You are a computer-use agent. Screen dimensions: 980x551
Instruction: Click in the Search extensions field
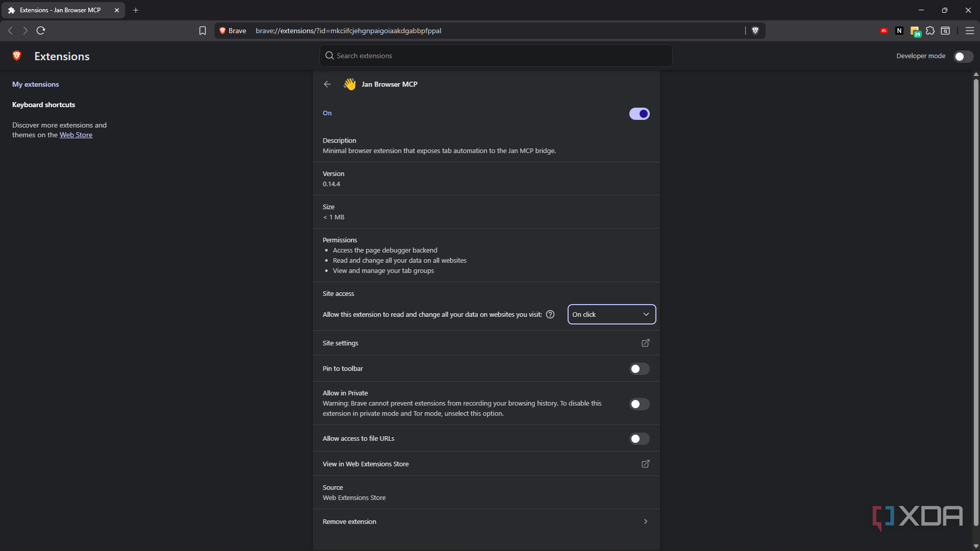coord(496,56)
